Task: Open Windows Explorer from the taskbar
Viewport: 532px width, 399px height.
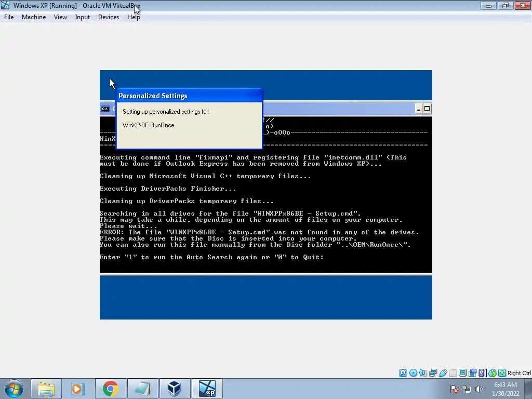Action: [46, 389]
